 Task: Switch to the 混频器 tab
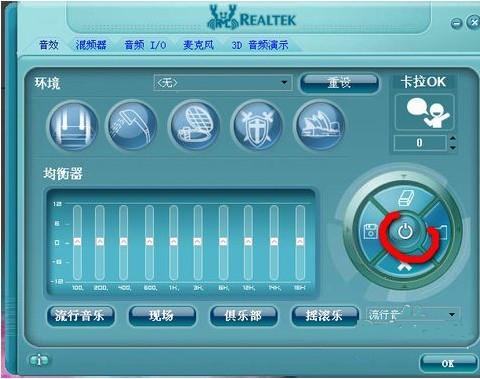pyautogui.click(x=91, y=45)
